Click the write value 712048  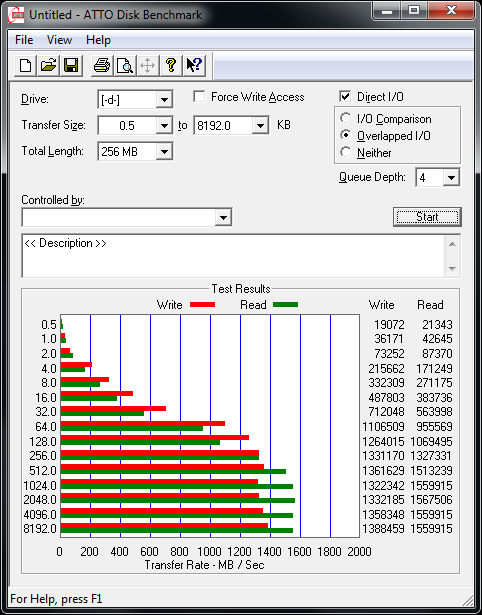[386, 412]
